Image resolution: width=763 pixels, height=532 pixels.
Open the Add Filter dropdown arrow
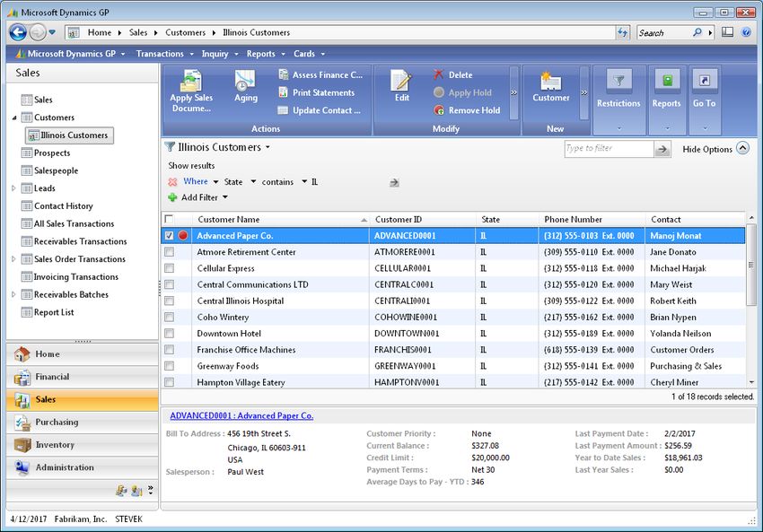pos(224,197)
